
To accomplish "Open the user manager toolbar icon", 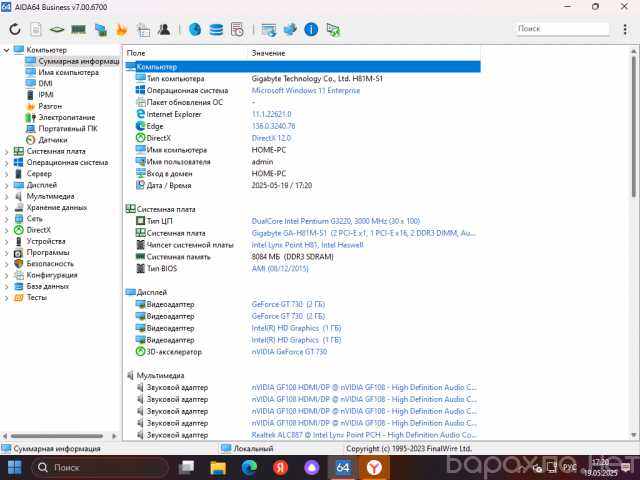I will 164,29.
